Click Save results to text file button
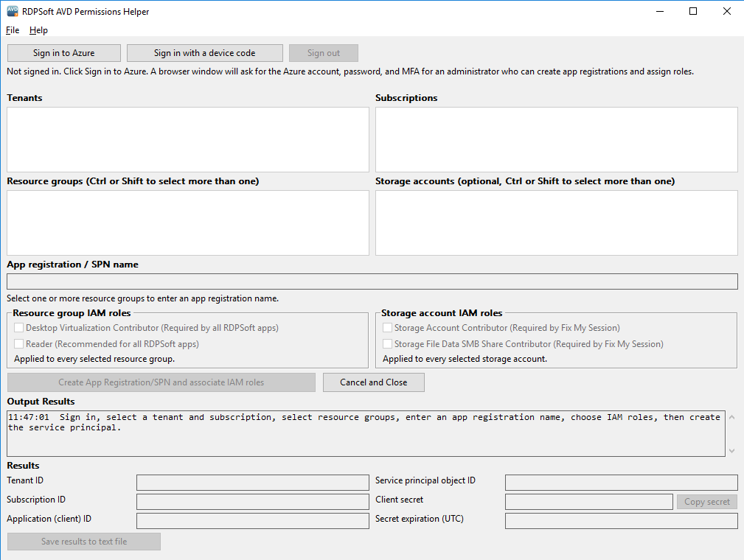Image resolution: width=744 pixels, height=560 pixels. (x=84, y=542)
